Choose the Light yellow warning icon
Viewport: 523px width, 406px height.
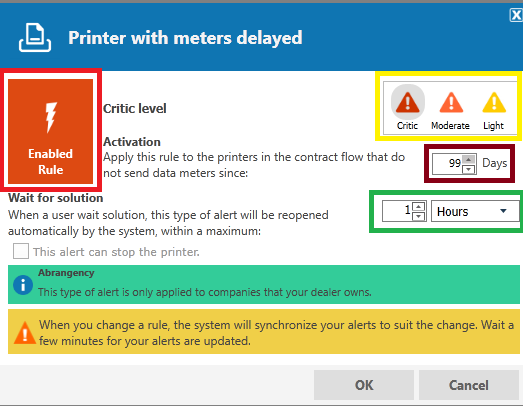point(494,102)
